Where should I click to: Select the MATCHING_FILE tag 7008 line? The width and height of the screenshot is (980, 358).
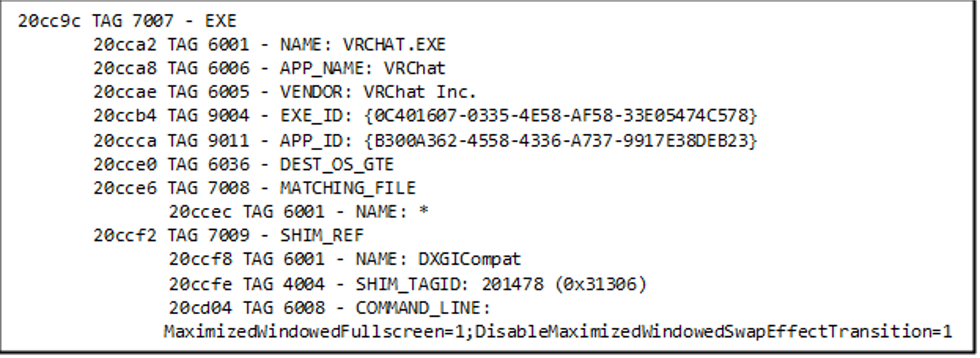click(254, 188)
